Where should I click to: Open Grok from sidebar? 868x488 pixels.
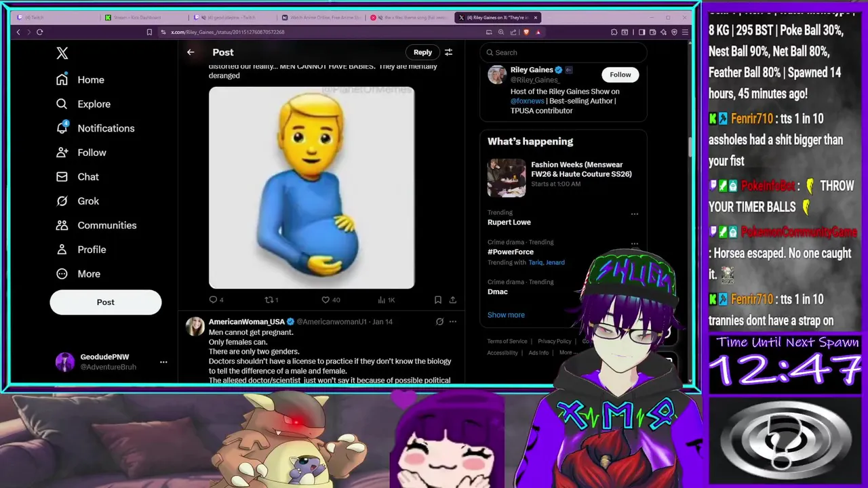click(77, 201)
